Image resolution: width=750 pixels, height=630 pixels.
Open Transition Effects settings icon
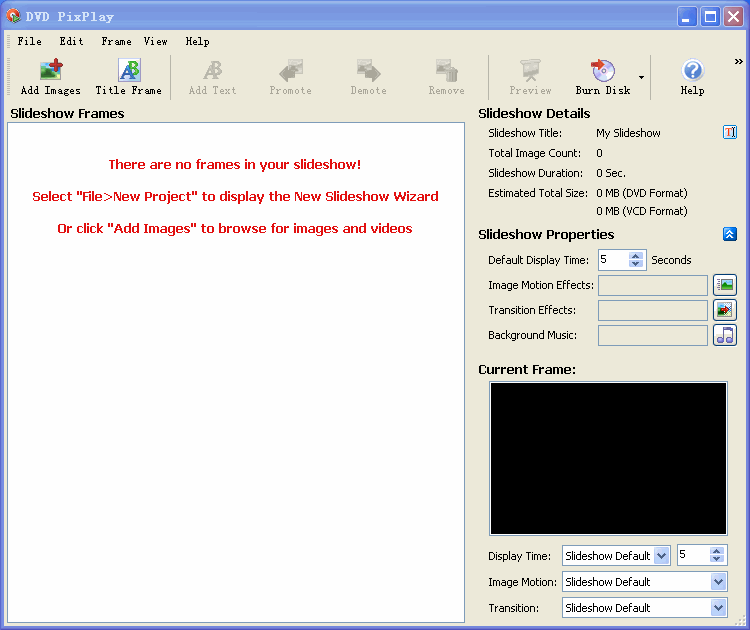tap(724, 310)
